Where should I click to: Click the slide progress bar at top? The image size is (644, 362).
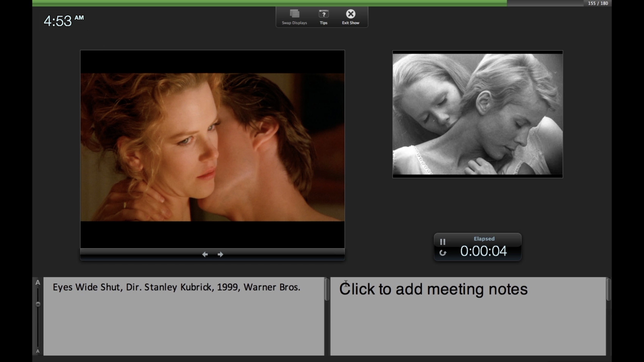tap(308, 3)
